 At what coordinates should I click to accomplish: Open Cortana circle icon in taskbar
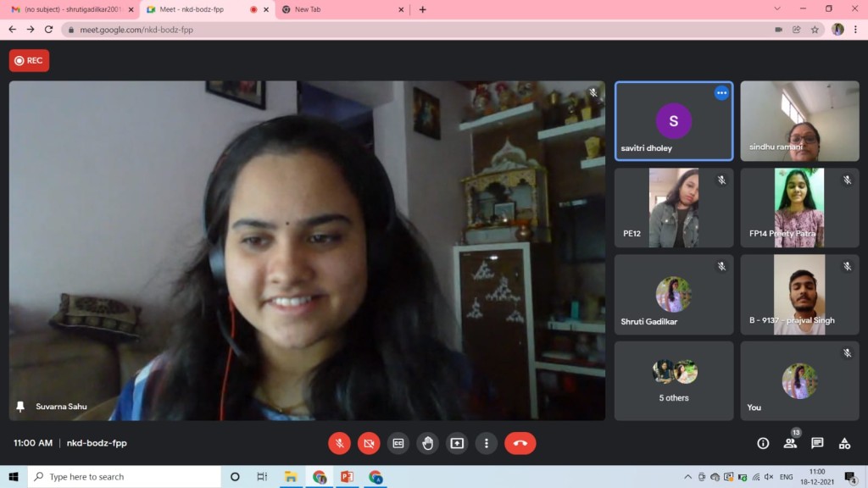click(235, 477)
